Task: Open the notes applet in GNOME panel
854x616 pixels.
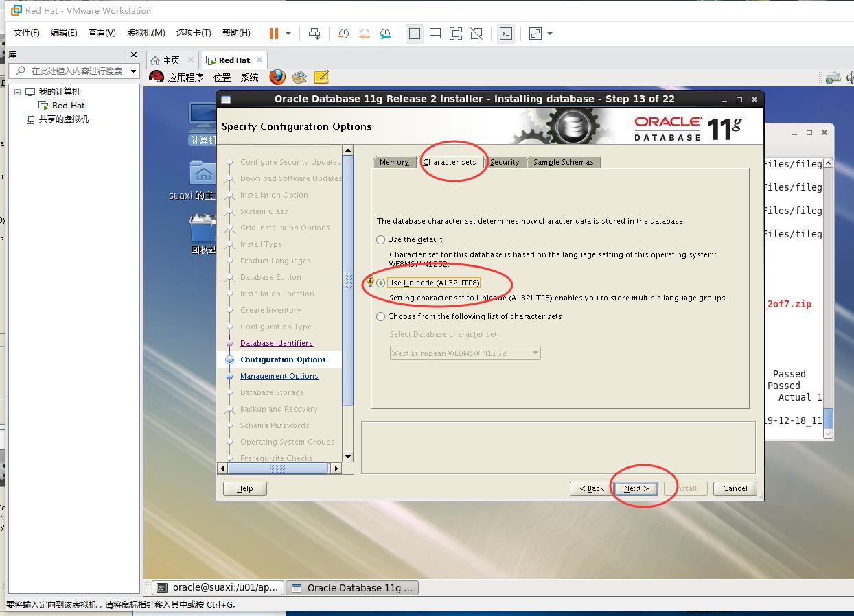Action: (x=321, y=77)
